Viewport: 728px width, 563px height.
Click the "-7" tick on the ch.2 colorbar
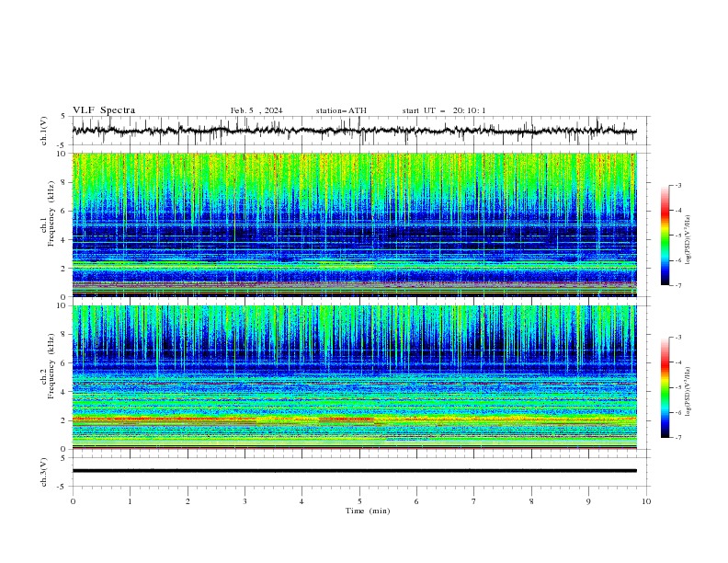pyautogui.click(x=678, y=438)
